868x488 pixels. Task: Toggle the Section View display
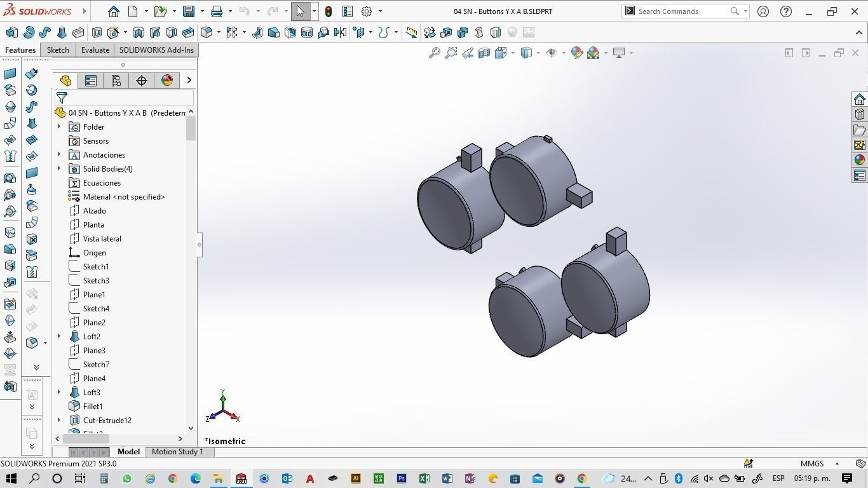[x=484, y=53]
